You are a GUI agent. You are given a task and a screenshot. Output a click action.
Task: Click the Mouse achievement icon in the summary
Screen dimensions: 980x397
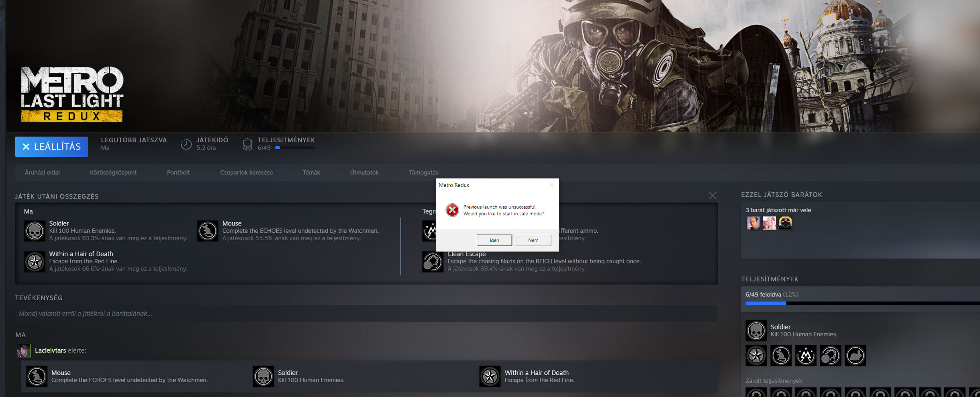click(208, 231)
